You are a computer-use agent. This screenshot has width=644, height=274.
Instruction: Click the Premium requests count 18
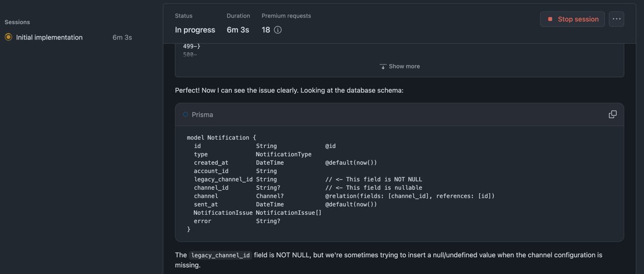click(x=266, y=30)
